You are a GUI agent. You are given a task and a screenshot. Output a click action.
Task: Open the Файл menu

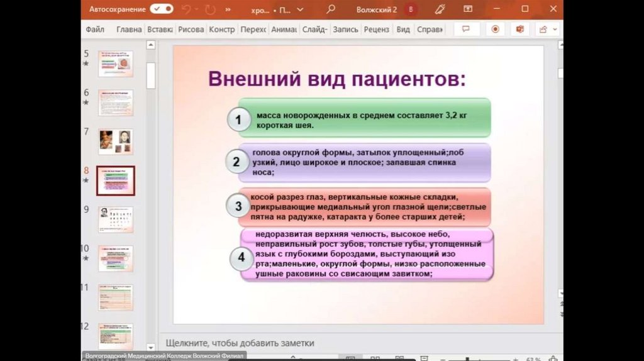pos(95,30)
